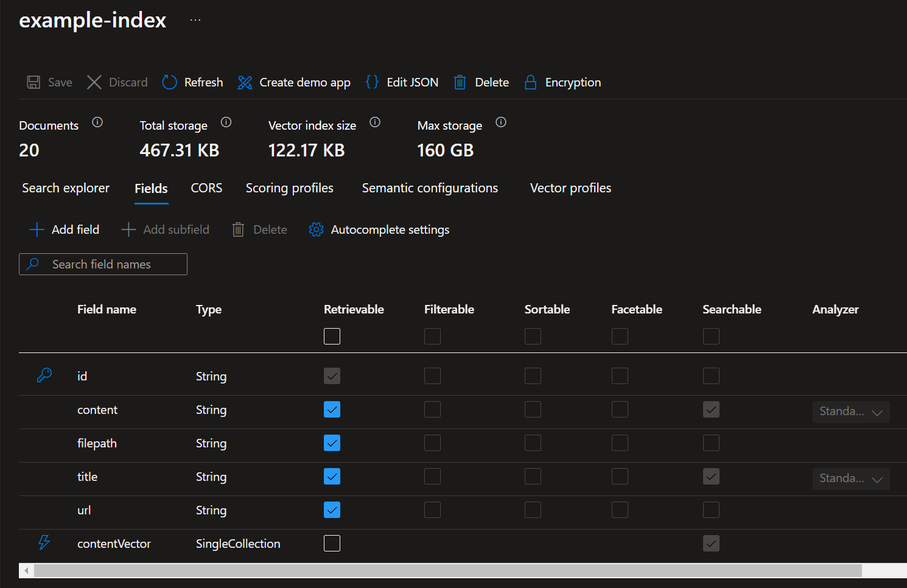Open the Vector profiles tab
The height and width of the screenshot is (588, 907).
[x=570, y=188]
